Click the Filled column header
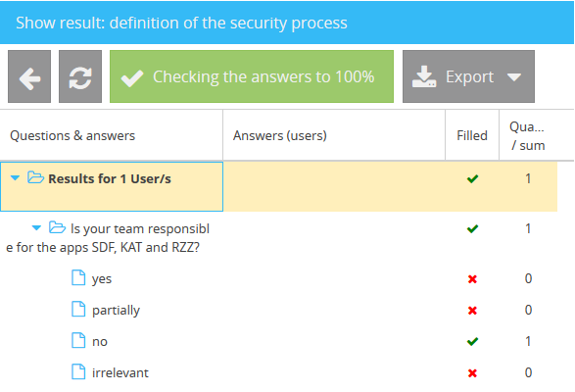Image resolution: width=575 pixels, height=392 pixels. click(x=472, y=135)
